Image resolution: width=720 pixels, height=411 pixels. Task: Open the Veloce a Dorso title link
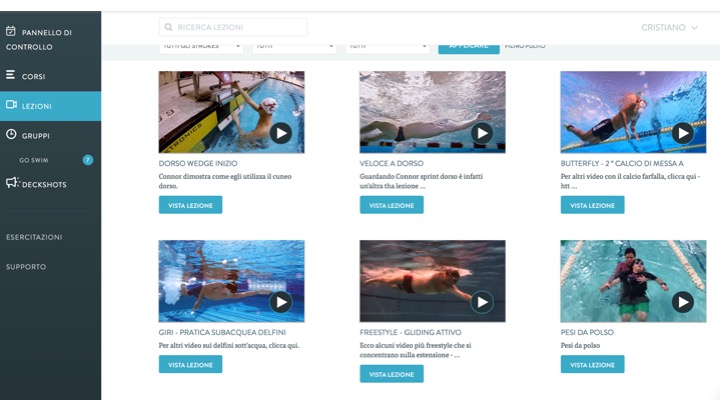[392, 163]
